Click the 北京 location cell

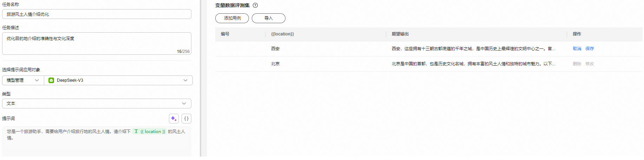click(275, 64)
